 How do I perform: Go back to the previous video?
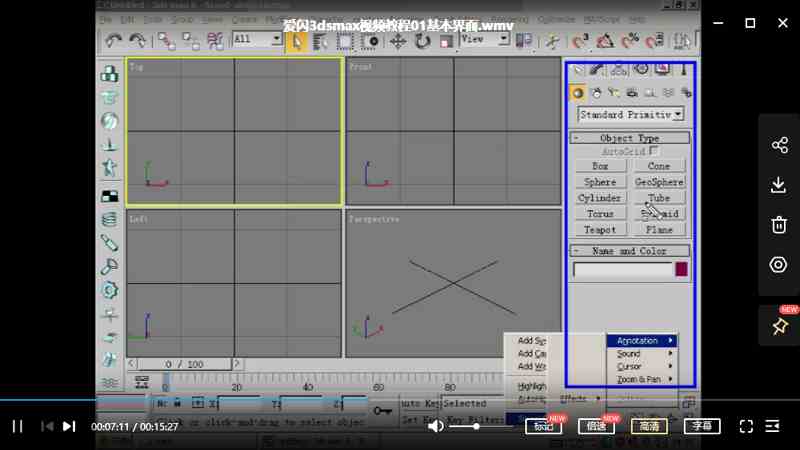coord(46,426)
